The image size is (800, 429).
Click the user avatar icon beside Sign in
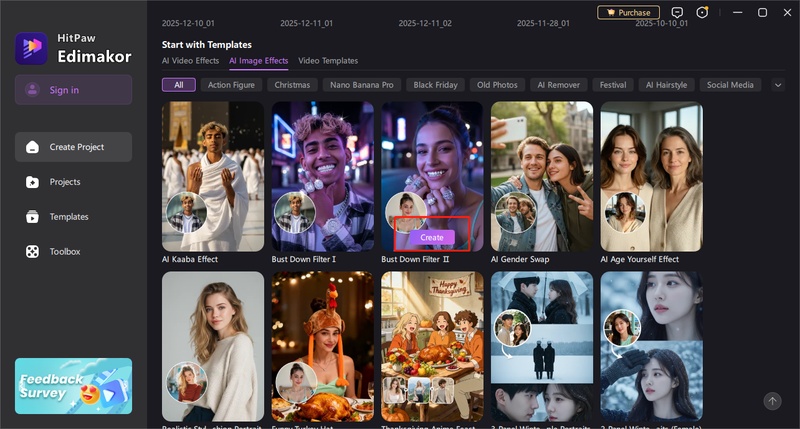click(x=32, y=90)
